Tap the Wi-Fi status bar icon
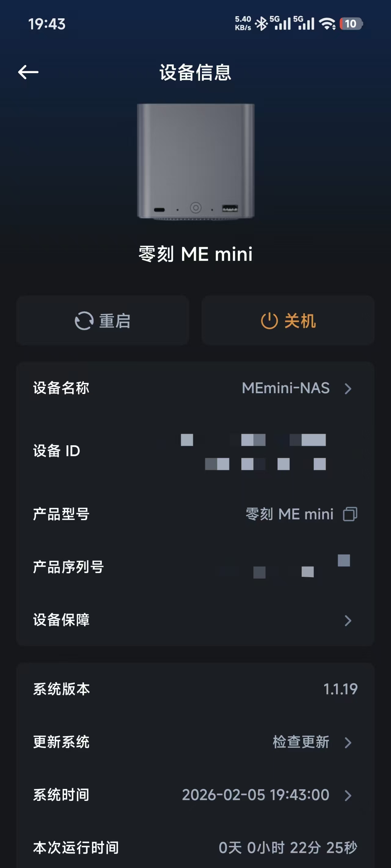The width and height of the screenshot is (391, 868). 327,24
